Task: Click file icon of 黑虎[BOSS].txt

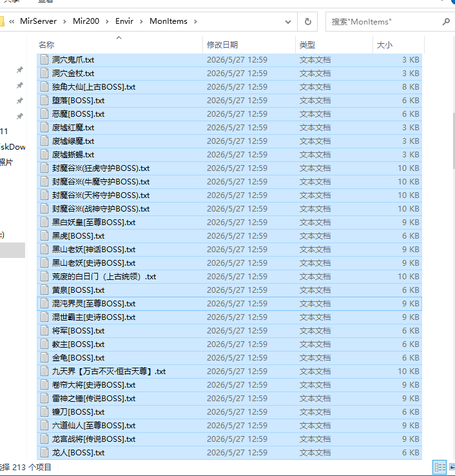Action: [44, 236]
